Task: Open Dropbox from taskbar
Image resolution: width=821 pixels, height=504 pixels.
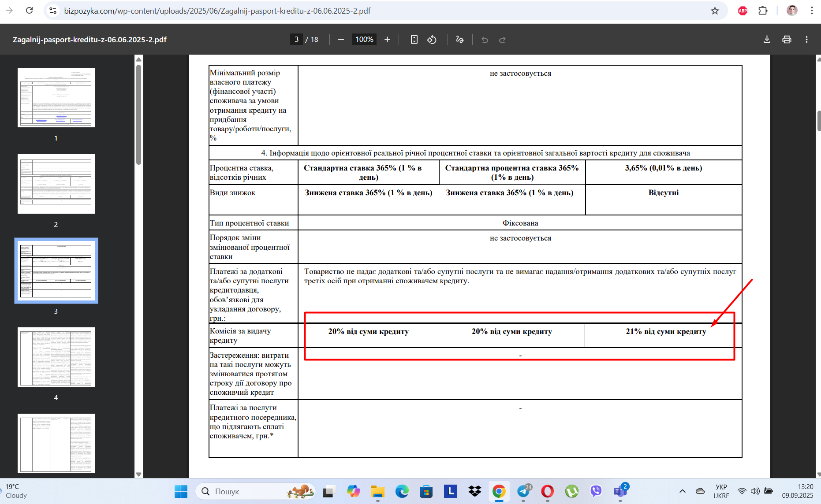Action: (x=474, y=491)
